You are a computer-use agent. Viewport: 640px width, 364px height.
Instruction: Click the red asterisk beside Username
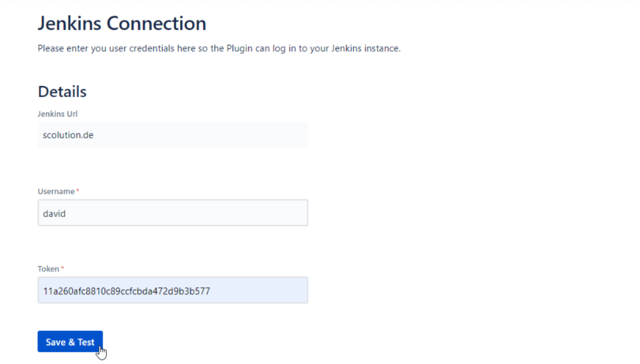coord(78,191)
